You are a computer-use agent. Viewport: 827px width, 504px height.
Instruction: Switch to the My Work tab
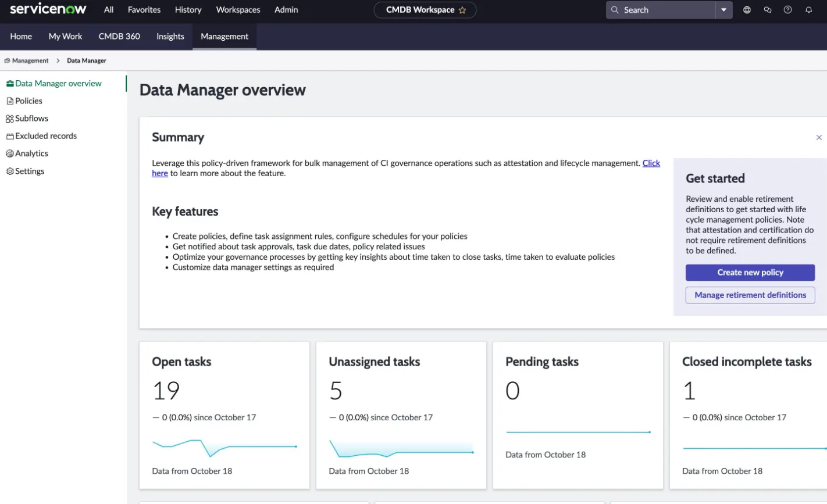(65, 36)
